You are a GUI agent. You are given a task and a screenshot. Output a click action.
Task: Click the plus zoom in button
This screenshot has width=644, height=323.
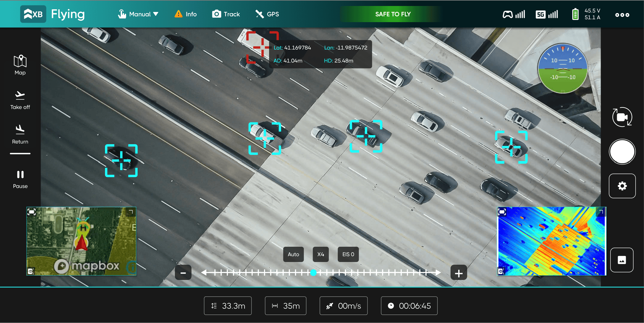click(459, 273)
